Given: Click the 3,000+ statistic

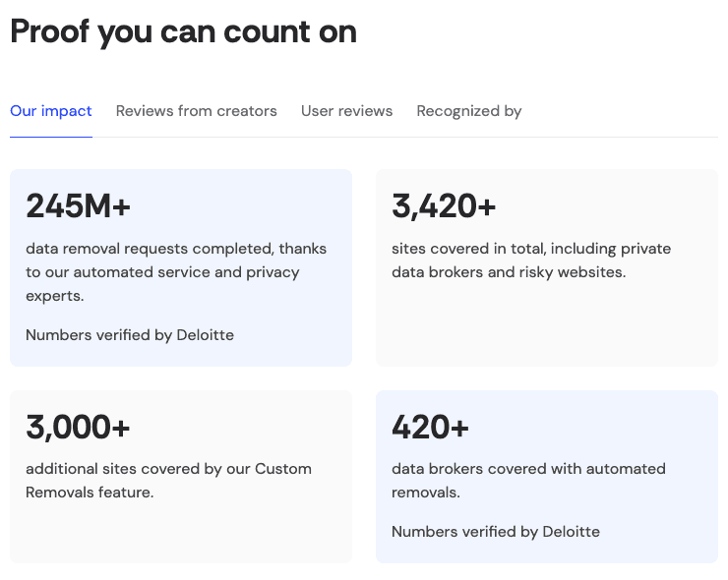Looking at the screenshot, I should pos(78,427).
